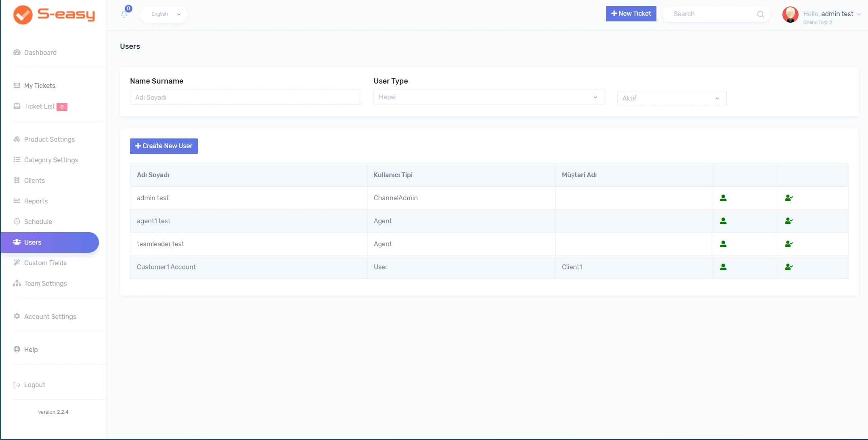Open the Aktif status dropdown

(671, 98)
